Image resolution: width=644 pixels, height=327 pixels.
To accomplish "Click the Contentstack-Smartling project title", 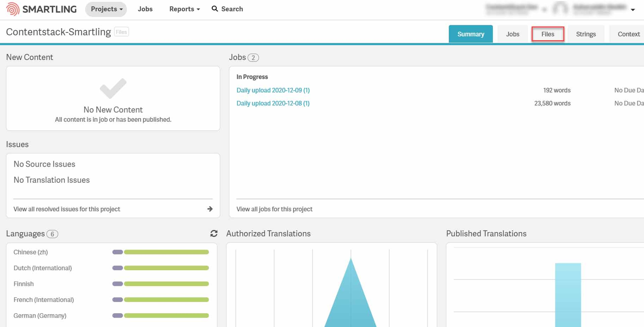I will coord(59,32).
